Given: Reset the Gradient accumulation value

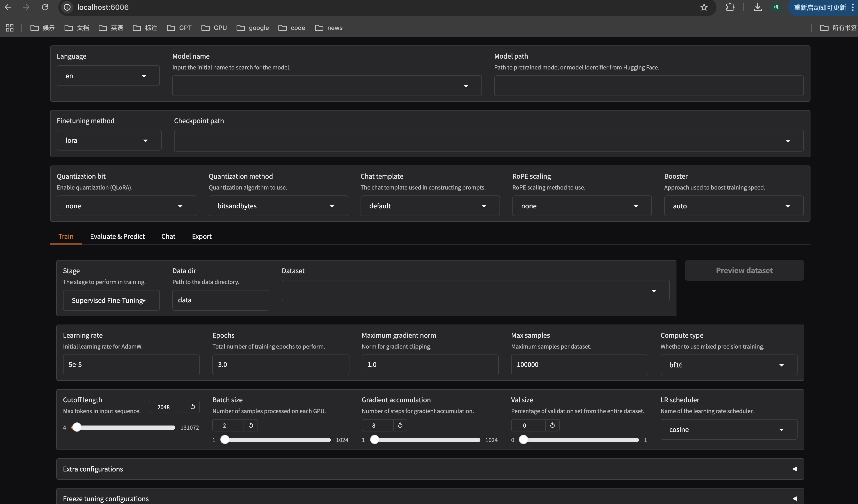Looking at the screenshot, I should click(400, 425).
